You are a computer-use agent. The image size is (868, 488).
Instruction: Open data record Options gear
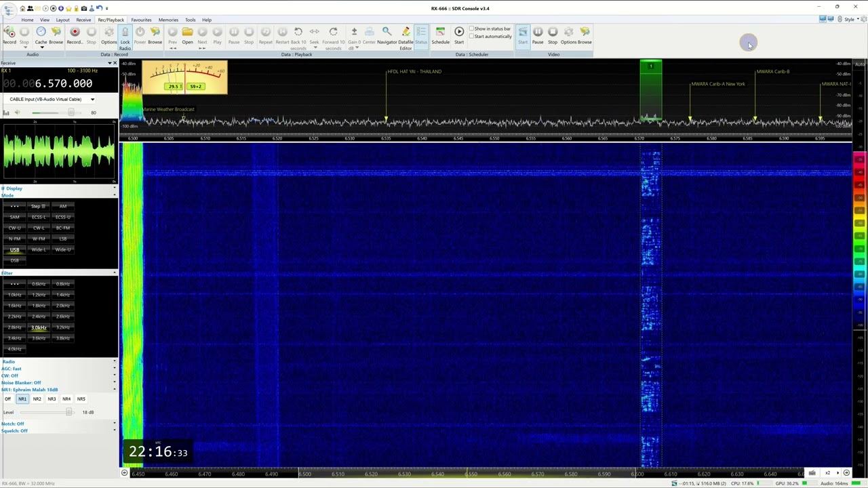[108, 35]
